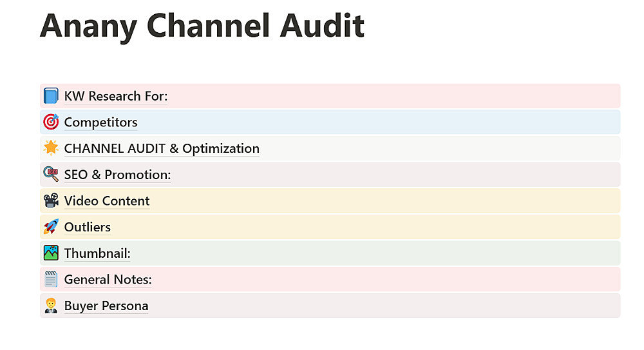This screenshot has height=350, width=644.
Task: Navigate to the Thumbnail page
Action: tap(97, 253)
